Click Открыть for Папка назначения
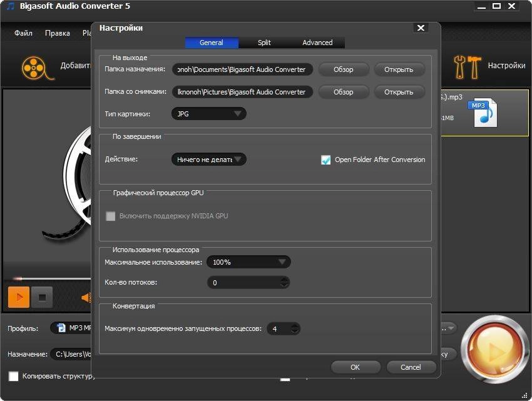Viewport: 532px width, 401px height. (399, 69)
